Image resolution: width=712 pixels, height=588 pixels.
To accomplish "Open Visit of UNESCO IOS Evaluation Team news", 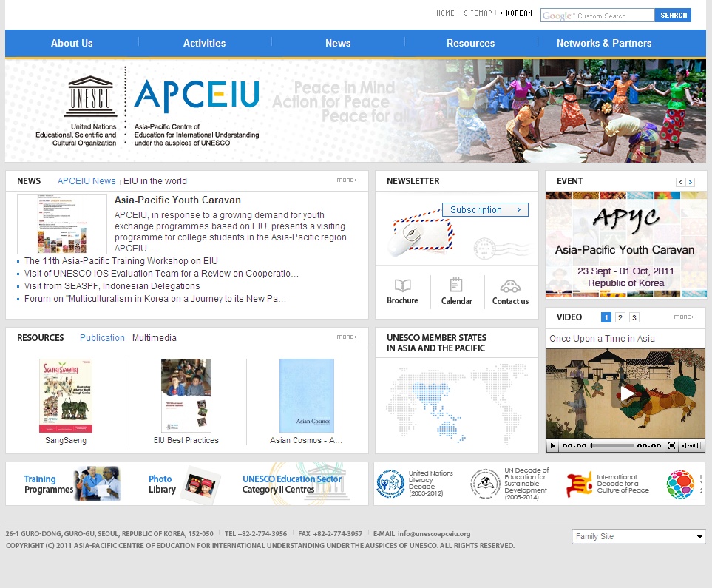I will point(161,274).
